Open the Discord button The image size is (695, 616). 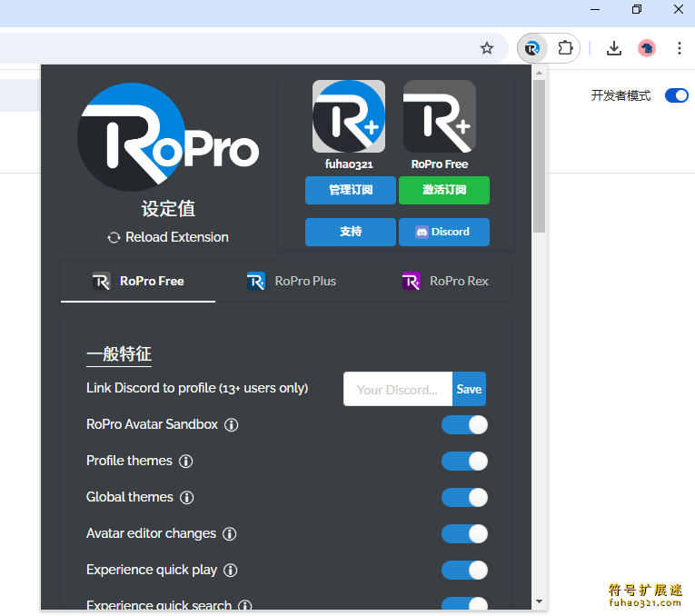pyautogui.click(x=444, y=232)
